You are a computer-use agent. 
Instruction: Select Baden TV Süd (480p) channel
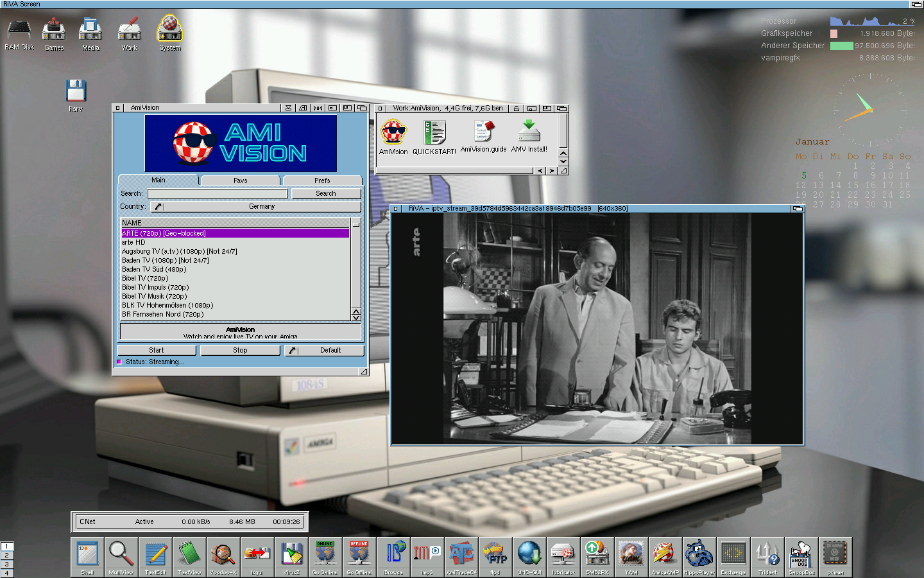[x=235, y=269]
